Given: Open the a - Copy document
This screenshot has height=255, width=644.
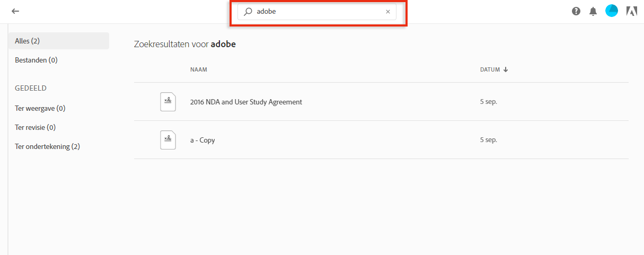Looking at the screenshot, I should tap(202, 140).
